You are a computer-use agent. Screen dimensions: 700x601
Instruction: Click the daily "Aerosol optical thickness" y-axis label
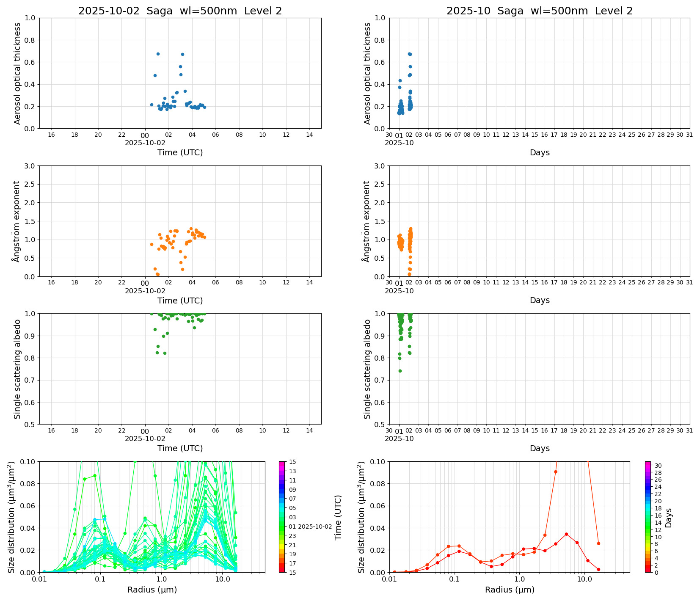click(x=17, y=73)
